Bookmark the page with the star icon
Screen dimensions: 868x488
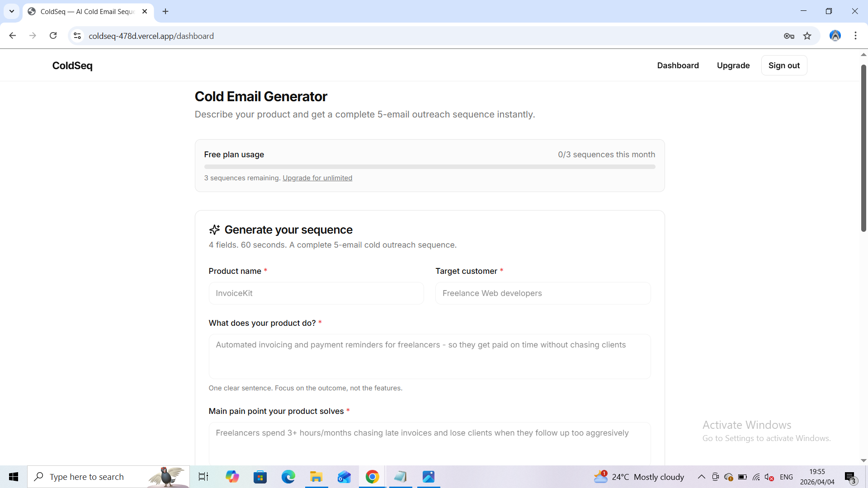coord(807,36)
